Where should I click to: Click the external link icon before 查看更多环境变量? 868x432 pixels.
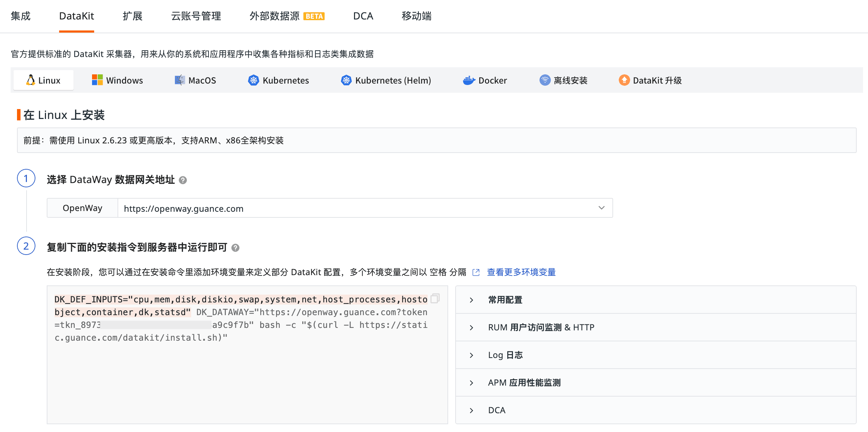coord(476,272)
